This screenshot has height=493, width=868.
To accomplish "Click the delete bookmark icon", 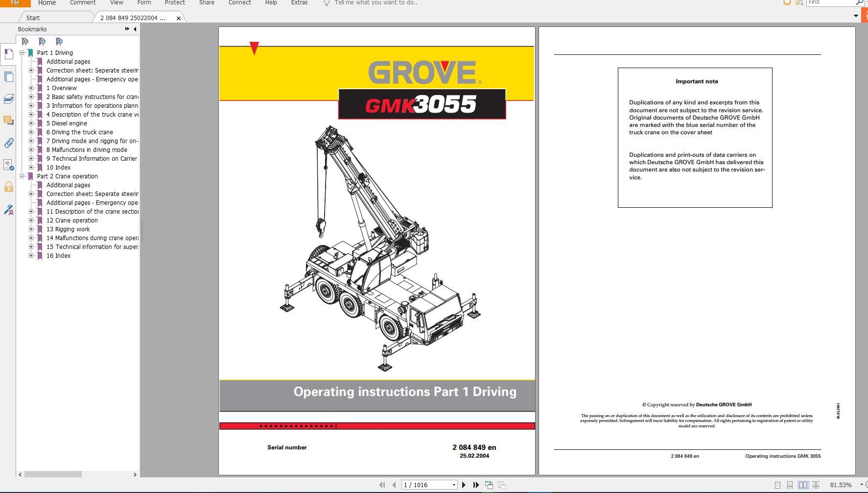I will click(25, 42).
